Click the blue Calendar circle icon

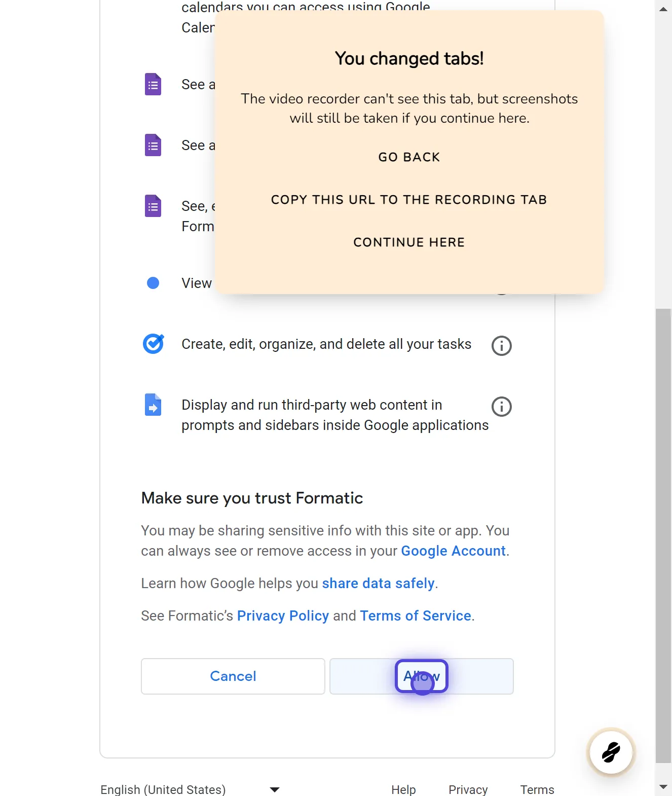coord(153,282)
